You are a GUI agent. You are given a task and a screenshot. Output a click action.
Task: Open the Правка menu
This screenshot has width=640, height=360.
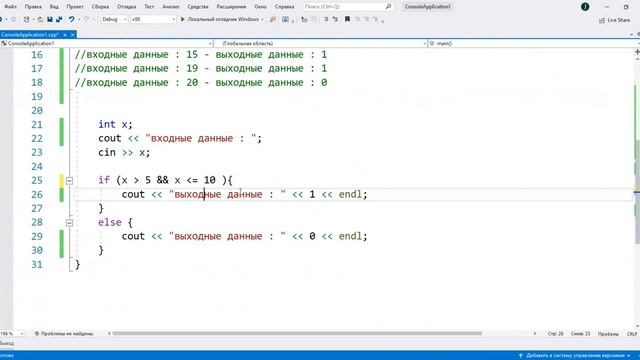click(33, 7)
